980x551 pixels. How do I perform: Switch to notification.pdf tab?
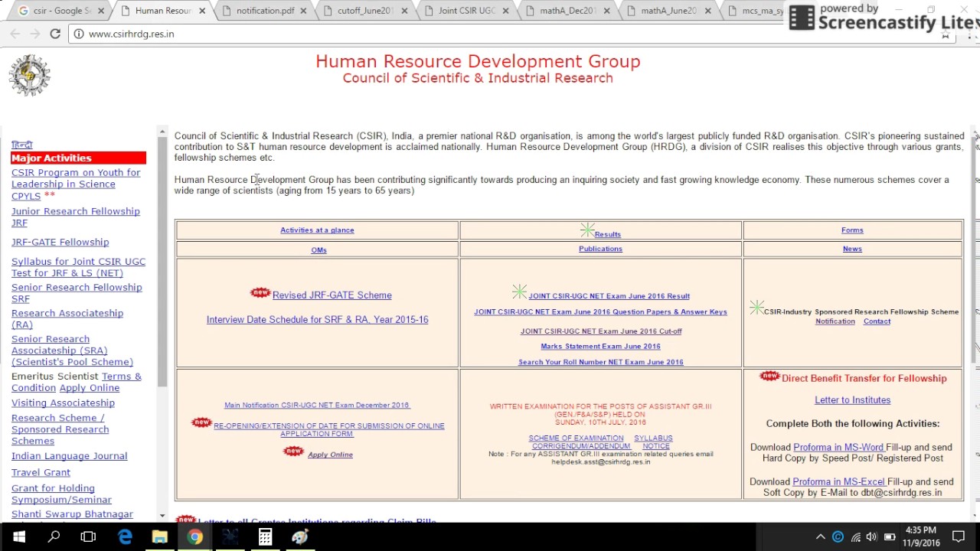[x=265, y=11]
